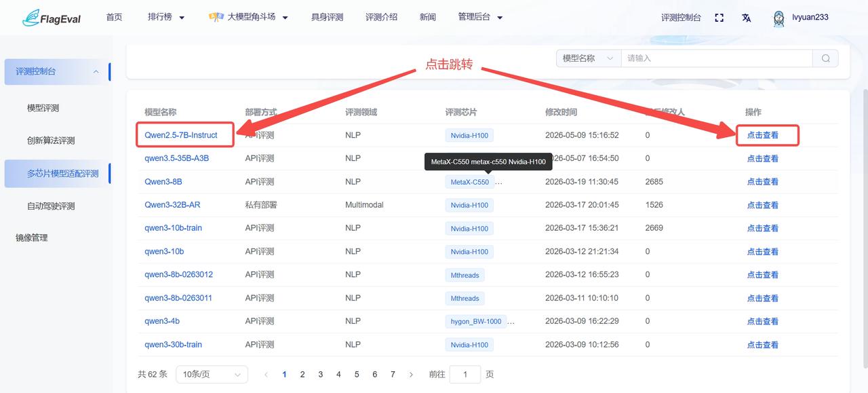The width and height of the screenshot is (868, 393).
Task: Select 创新算法评测 in sidebar
Action: tap(51, 141)
